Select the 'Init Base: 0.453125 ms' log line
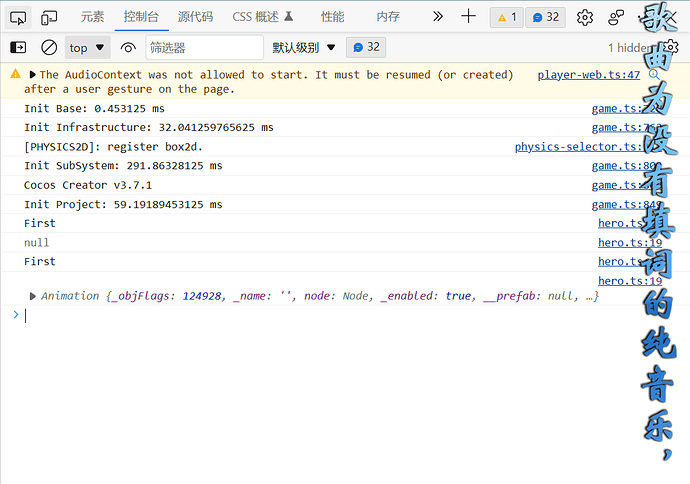The height and width of the screenshot is (484, 690). (x=94, y=109)
